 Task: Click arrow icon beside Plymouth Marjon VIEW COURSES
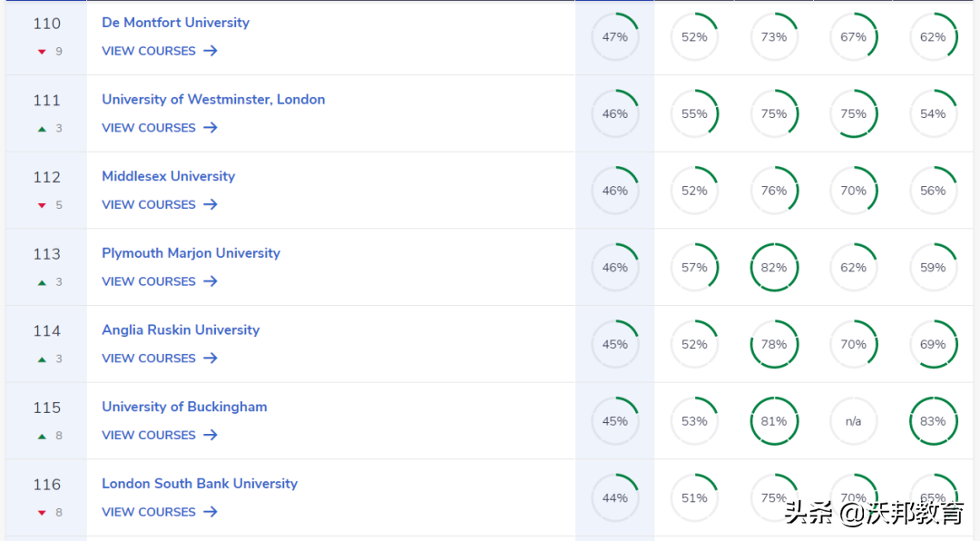211,281
